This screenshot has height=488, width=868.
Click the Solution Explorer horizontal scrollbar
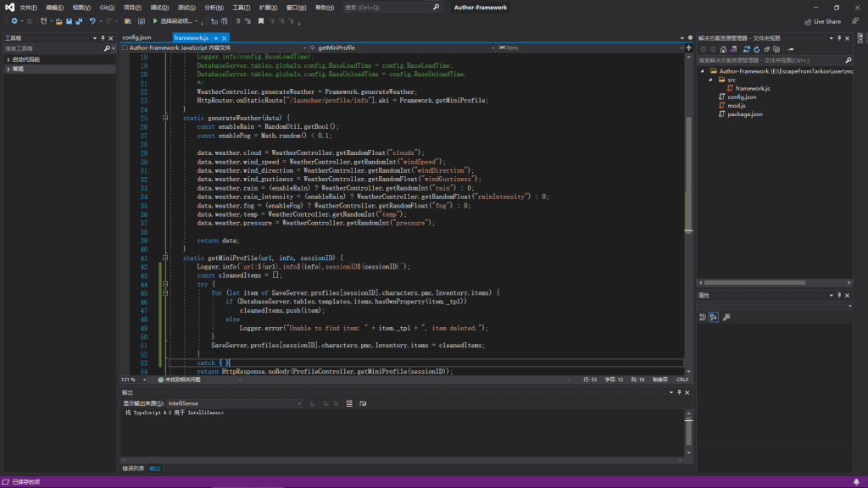coord(754,283)
